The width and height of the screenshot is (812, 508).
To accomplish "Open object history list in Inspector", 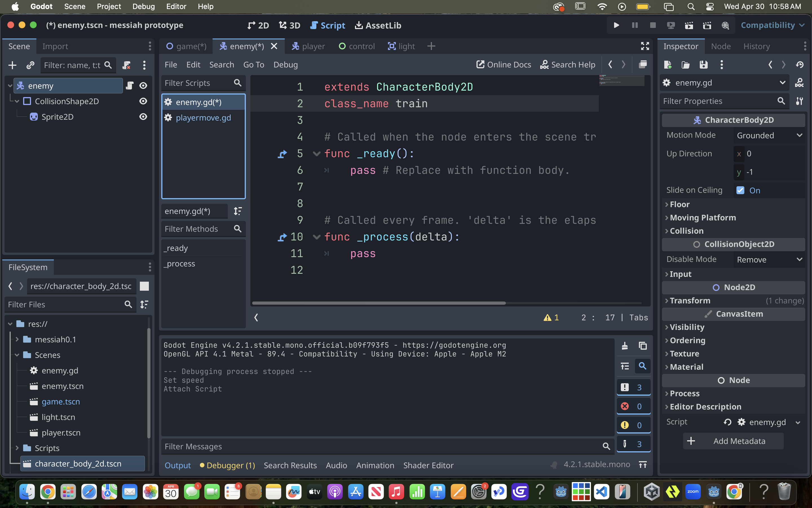I will [800, 65].
